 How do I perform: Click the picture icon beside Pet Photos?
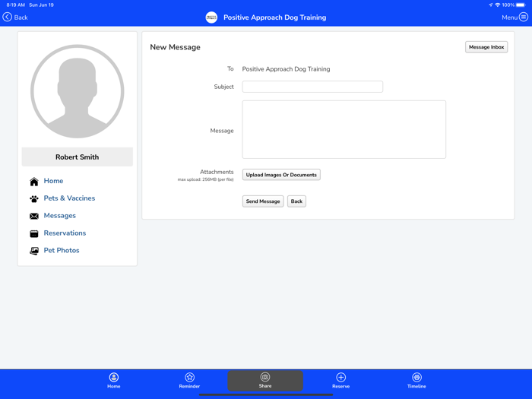(x=34, y=251)
